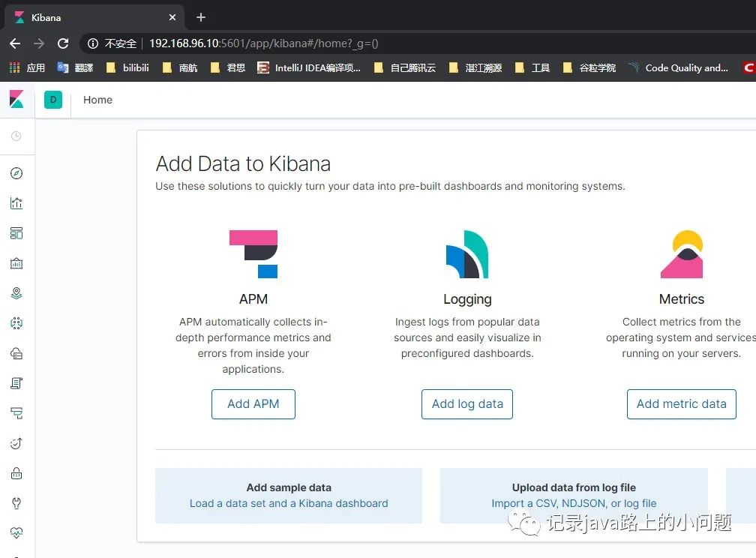Open the Maps app icon
The image size is (756, 558).
pyautogui.click(x=16, y=292)
